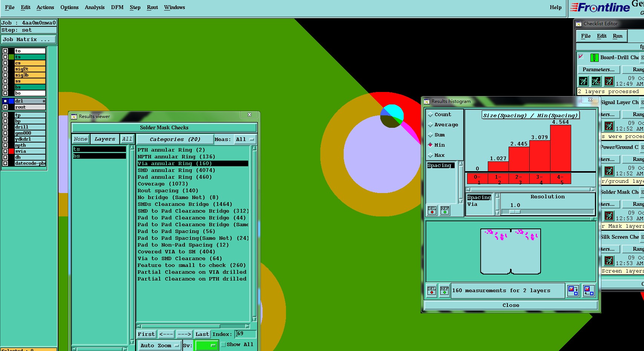The width and height of the screenshot is (644, 351).
Task: Click the upper REF icon in Results histogram
Action: pos(445,210)
